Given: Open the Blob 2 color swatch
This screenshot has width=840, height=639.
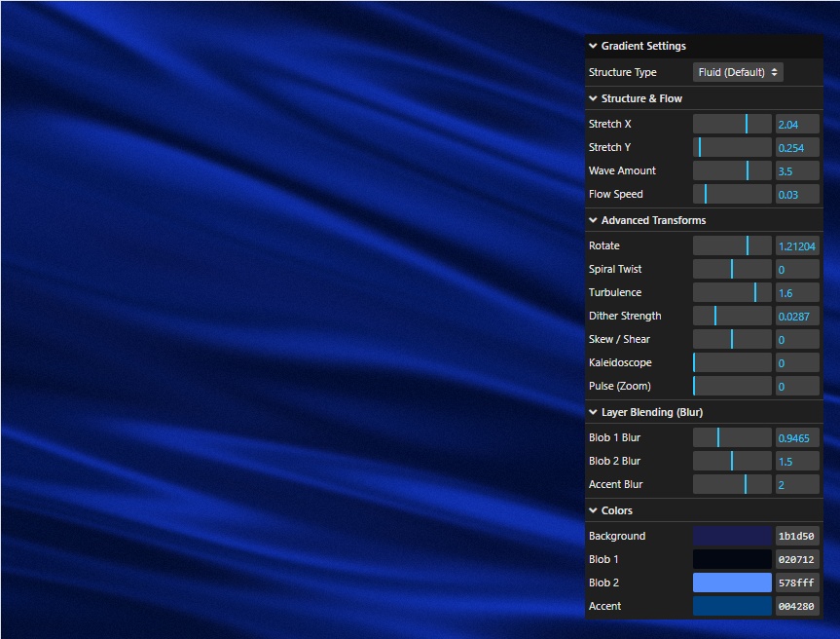Looking at the screenshot, I should (x=732, y=583).
